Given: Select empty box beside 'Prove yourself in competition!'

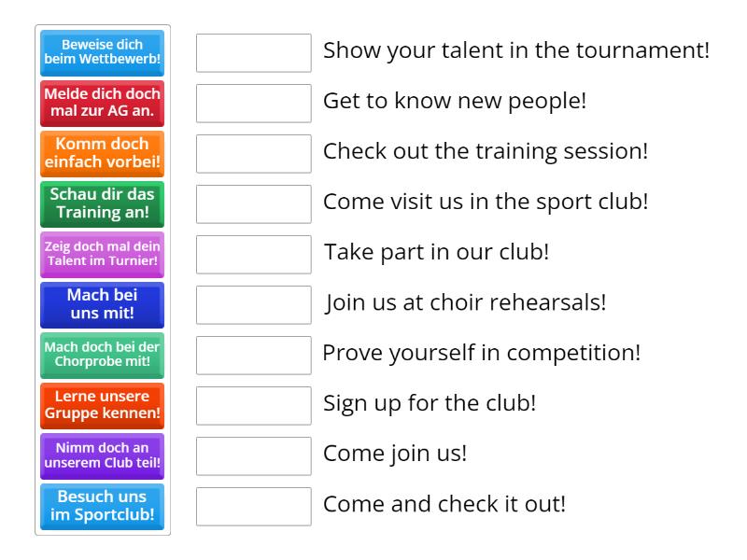Looking at the screenshot, I should [x=254, y=356].
